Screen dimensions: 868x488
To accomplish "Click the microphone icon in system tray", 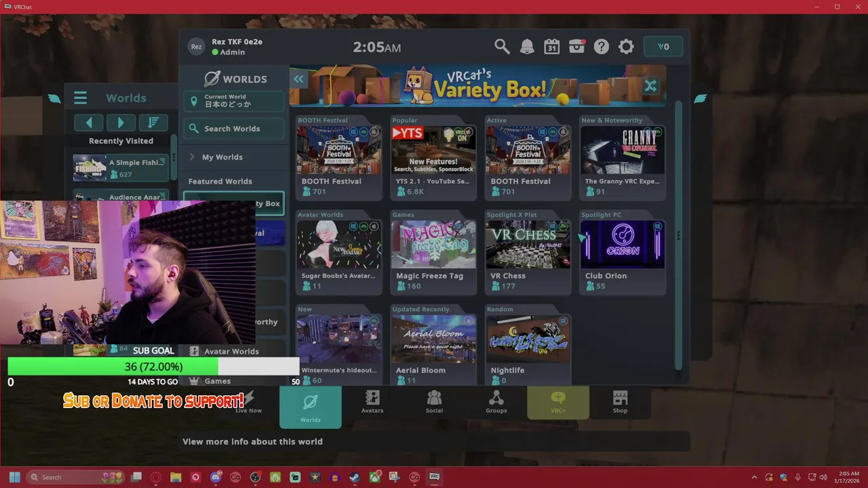I will point(797,477).
